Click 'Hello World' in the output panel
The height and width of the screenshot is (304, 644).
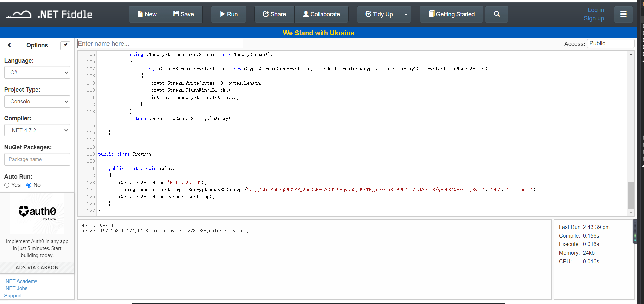pyautogui.click(x=97, y=226)
